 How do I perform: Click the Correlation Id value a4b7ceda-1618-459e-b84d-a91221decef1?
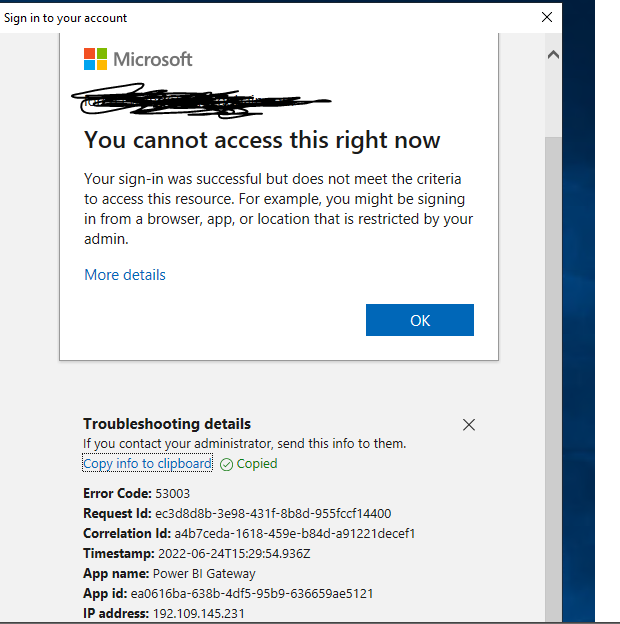295,533
